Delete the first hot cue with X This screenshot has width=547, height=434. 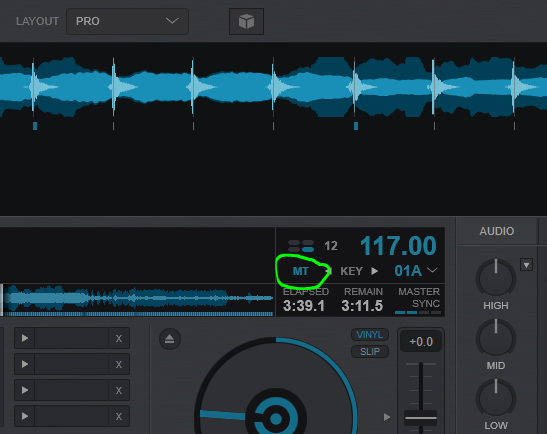119,338
